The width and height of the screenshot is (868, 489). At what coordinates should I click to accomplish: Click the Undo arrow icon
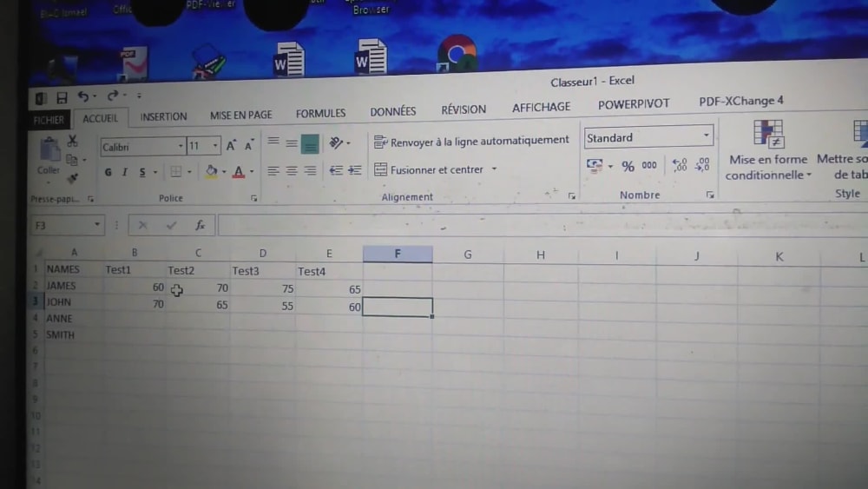[83, 97]
